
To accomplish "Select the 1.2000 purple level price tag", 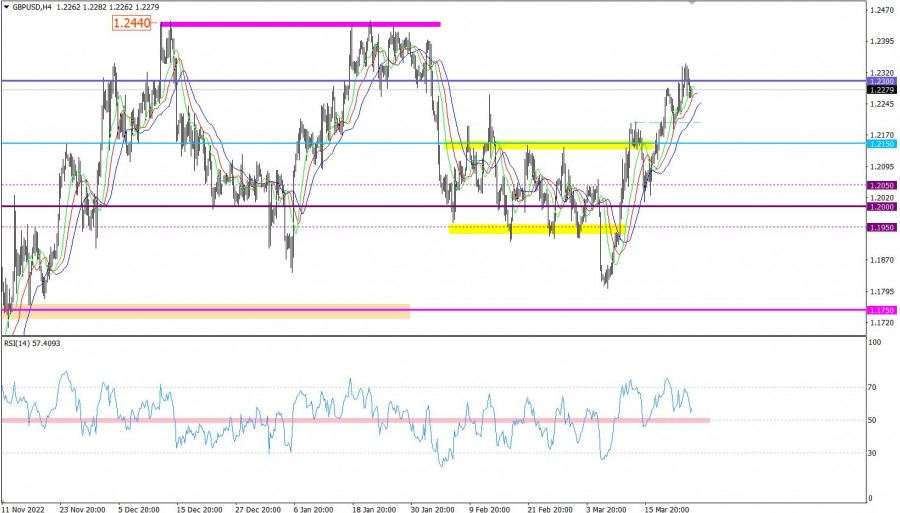I will [882, 206].
